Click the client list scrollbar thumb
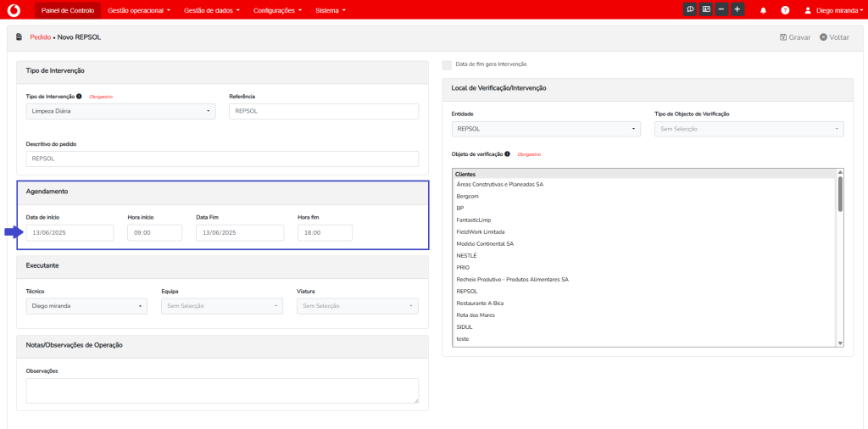This screenshot has width=868, height=429. pos(840,194)
